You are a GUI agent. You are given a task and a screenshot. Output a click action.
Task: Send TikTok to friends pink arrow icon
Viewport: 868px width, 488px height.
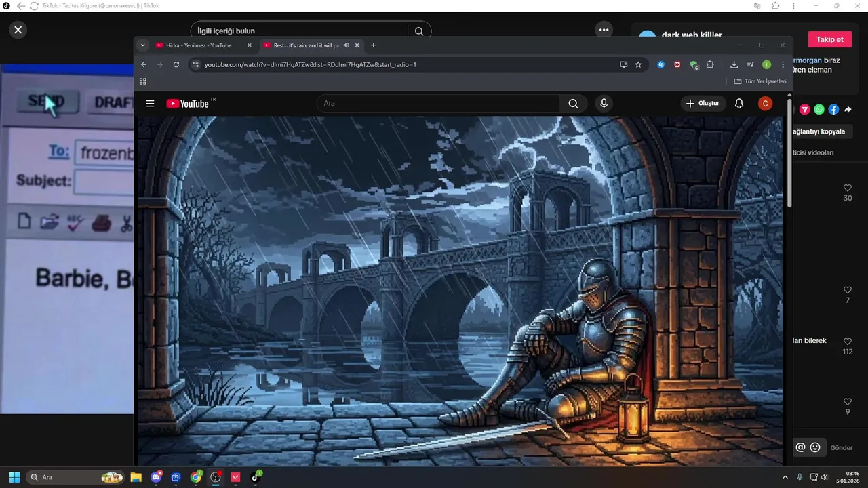point(805,110)
